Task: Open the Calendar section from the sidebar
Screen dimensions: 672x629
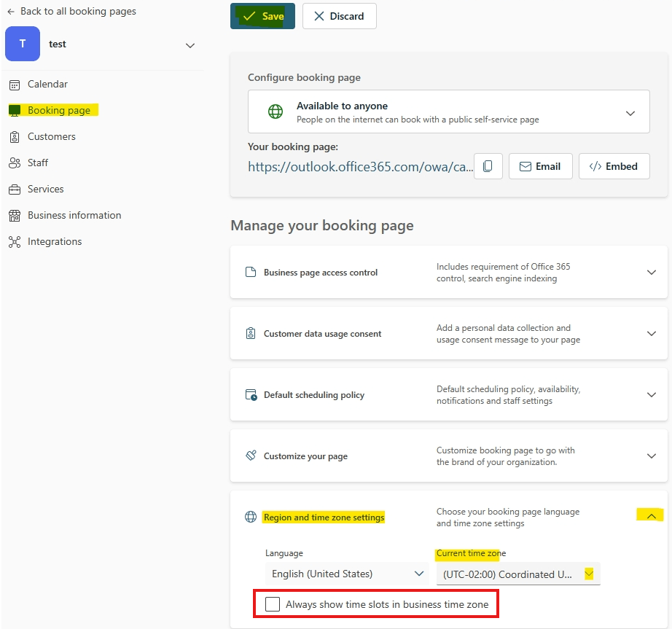Action: pyautogui.click(x=48, y=84)
